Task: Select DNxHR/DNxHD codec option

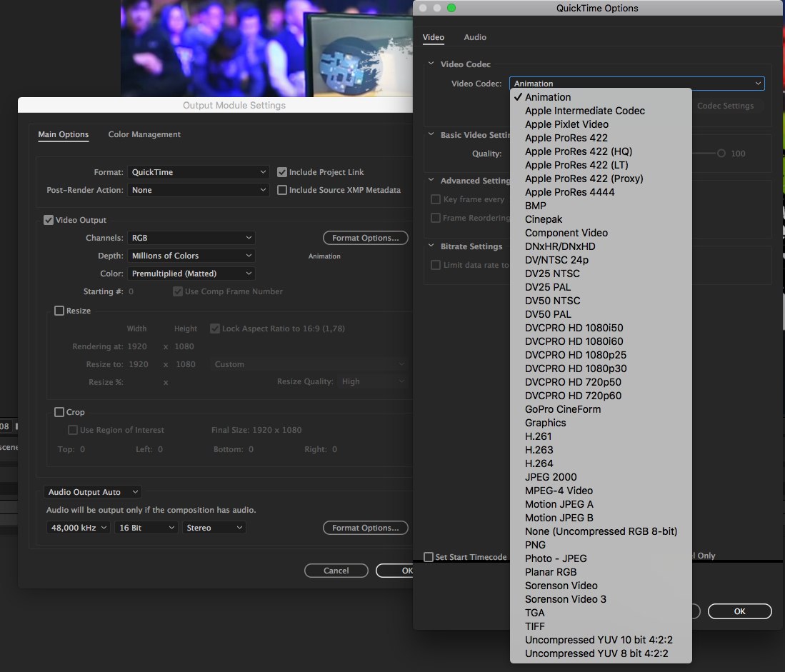Action: [x=560, y=246]
